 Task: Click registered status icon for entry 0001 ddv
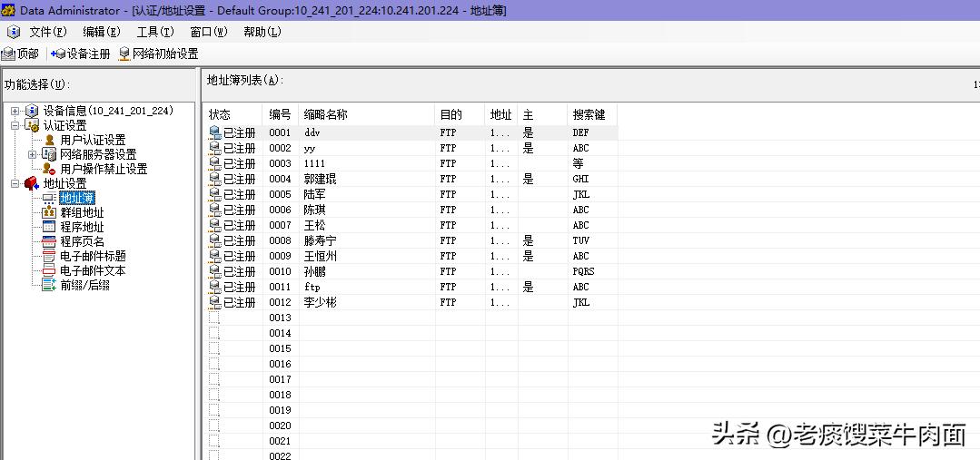pos(214,132)
